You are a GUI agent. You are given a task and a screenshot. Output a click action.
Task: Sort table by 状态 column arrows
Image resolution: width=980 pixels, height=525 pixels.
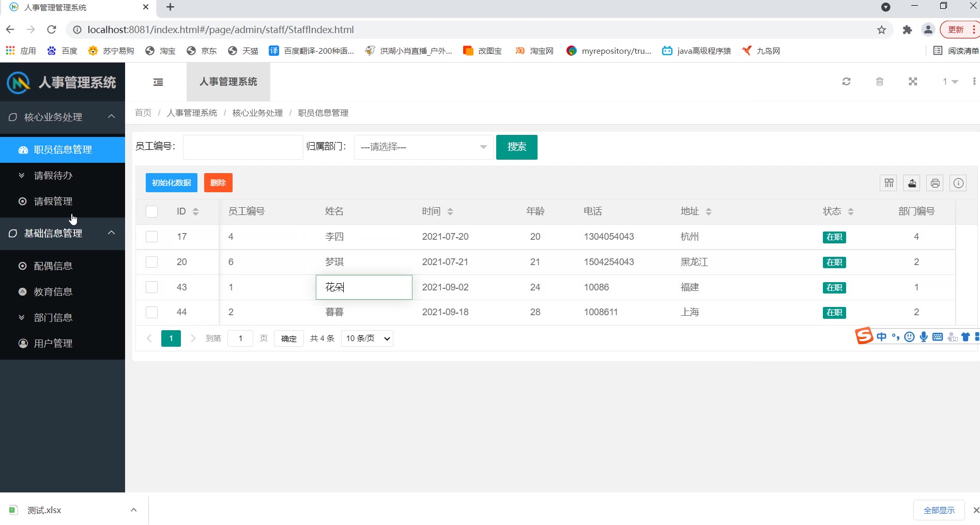851,211
